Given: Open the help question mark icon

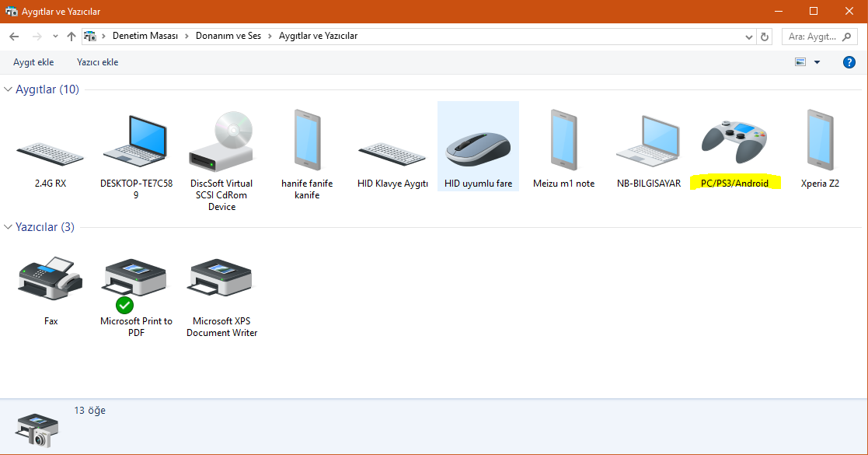Looking at the screenshot, I should pyautogui.click(x=849, y=62).
